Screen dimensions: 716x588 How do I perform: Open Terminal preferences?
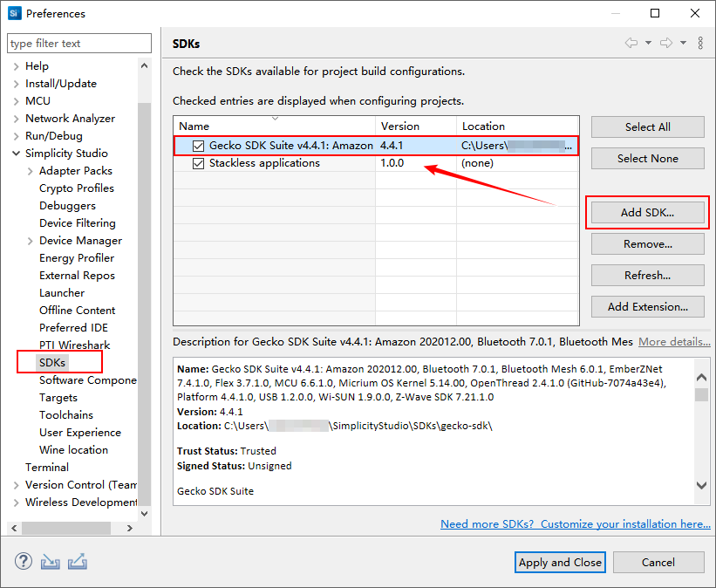pyautogui.click(x=47, y=467)
